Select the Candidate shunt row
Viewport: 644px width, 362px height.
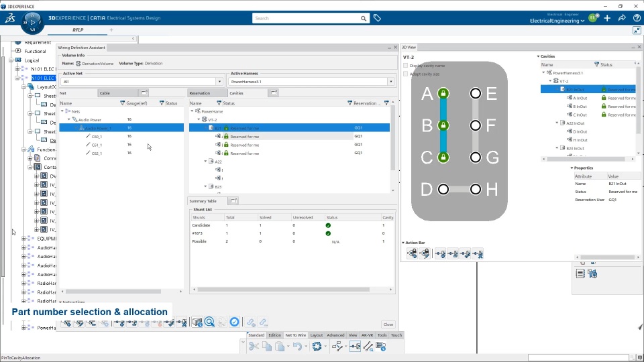pyautogui.click(x=293, y=225)
